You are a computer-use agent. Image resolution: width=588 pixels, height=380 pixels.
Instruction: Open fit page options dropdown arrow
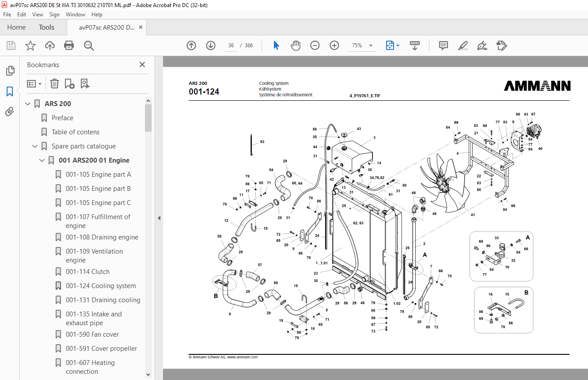click(398, 46)
